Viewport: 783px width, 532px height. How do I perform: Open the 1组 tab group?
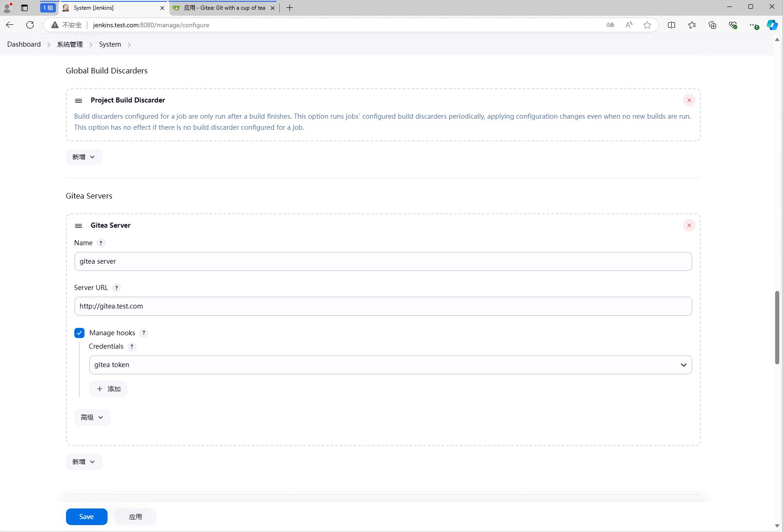(48, 8)
